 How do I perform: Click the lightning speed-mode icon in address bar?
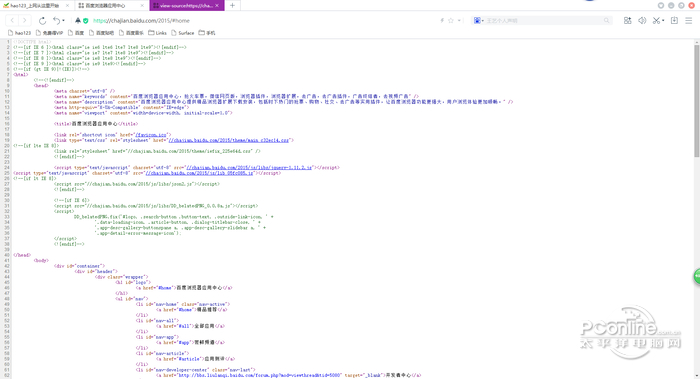(442, 21)
